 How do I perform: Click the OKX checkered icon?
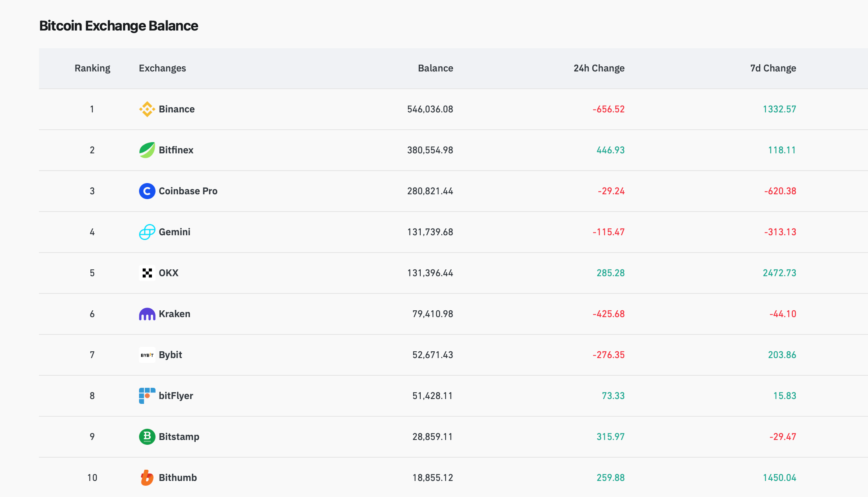[147, 273]
